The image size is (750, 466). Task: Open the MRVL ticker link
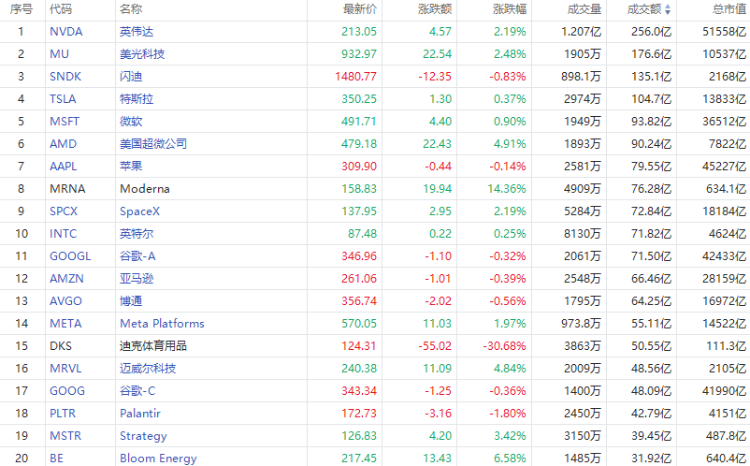click(66, 369)
